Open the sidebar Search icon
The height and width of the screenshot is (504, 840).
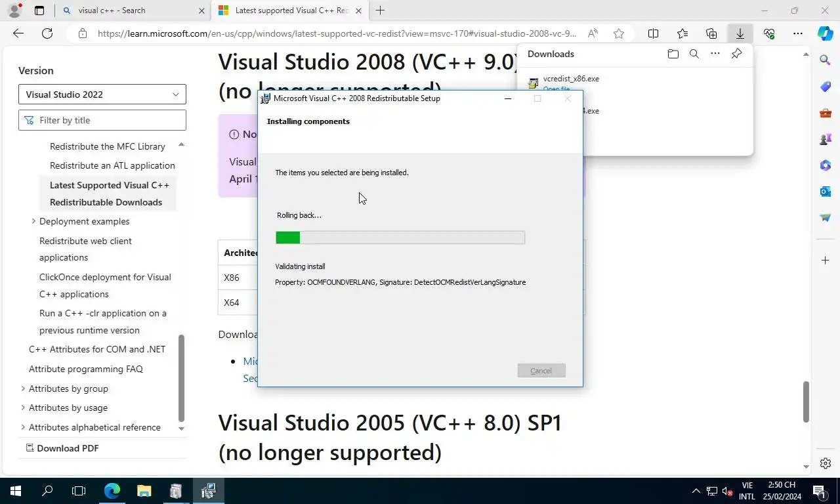click(x=826, y=60)
